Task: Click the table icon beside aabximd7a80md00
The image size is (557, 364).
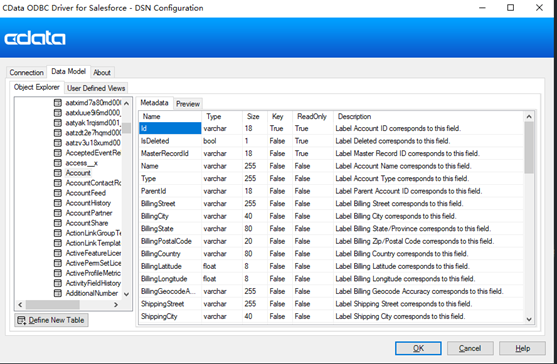Action: click(58, 103)
